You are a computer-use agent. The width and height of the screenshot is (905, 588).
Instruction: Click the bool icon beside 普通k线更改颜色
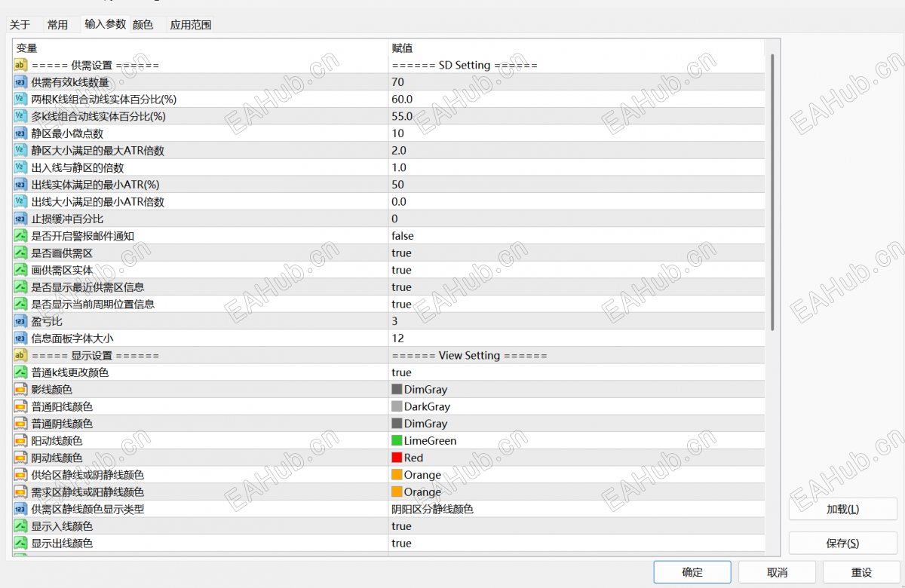click(20, 372)
